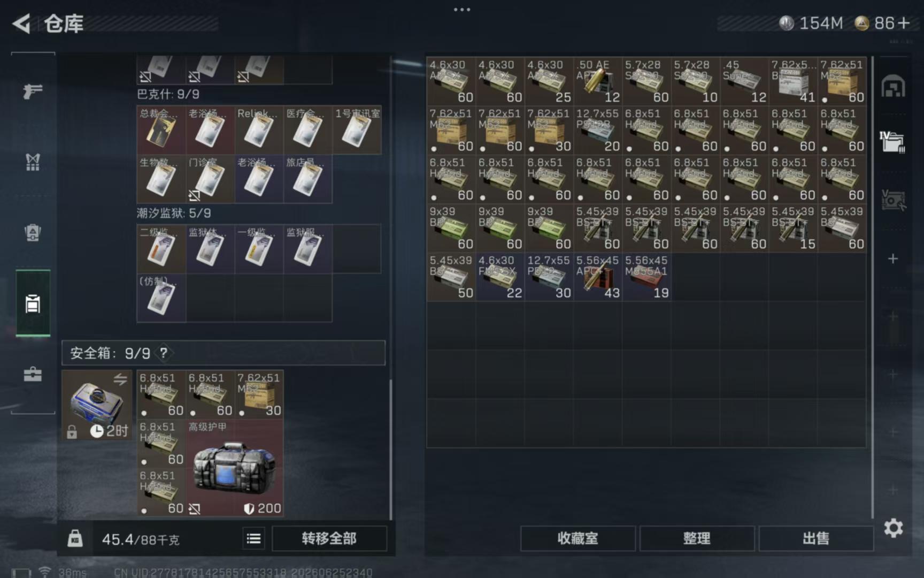Click the 出售 sell button

coord(816,538)
